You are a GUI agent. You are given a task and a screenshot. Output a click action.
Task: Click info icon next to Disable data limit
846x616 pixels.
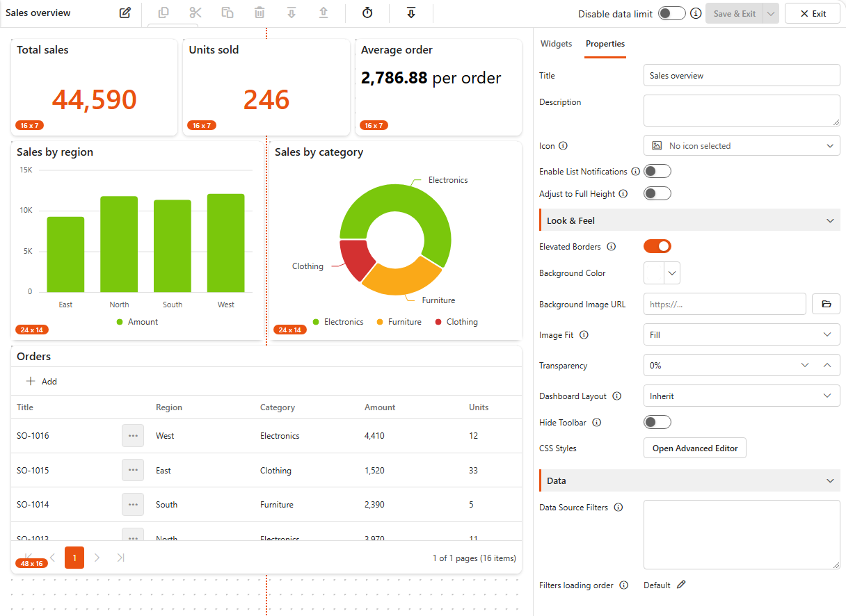pyautogui.click(x=696, y=13)
